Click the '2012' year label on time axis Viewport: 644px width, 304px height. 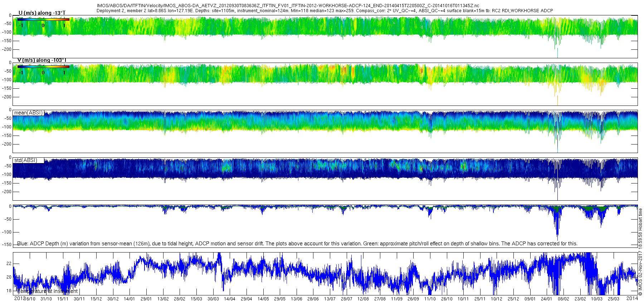(20, 298)
